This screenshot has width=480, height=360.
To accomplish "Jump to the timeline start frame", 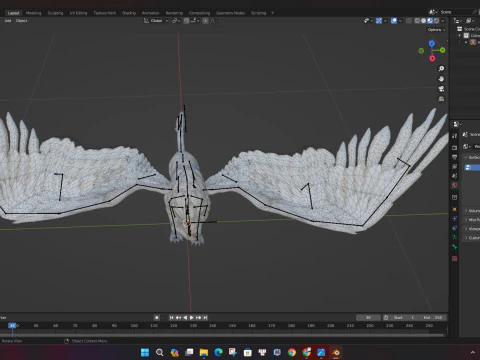I will [171, 318].
